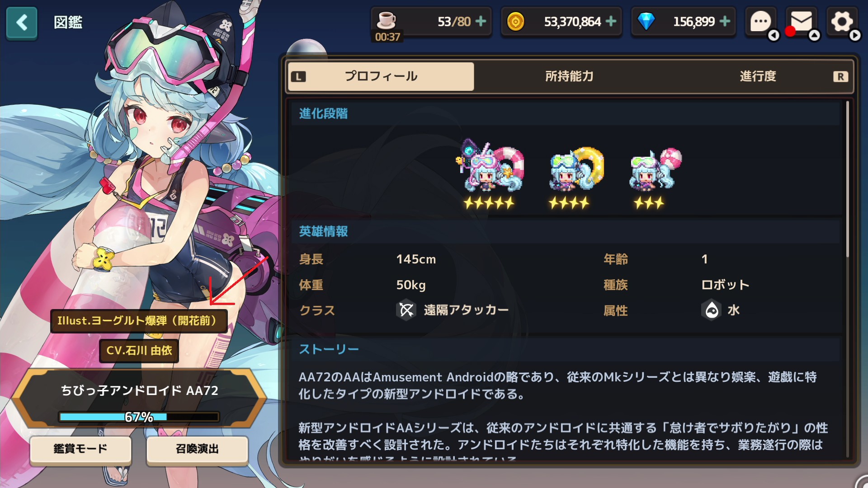Open 鑑賞モード viewing mode
This screenshot has width=868, height=488.
pyautogui.click(x=80, y=449)
